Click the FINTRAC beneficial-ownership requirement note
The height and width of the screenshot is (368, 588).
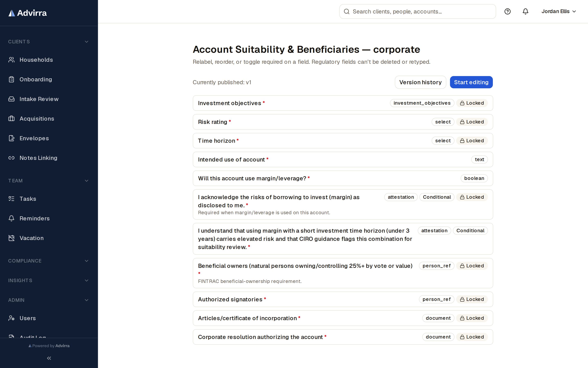pos(250,281)
